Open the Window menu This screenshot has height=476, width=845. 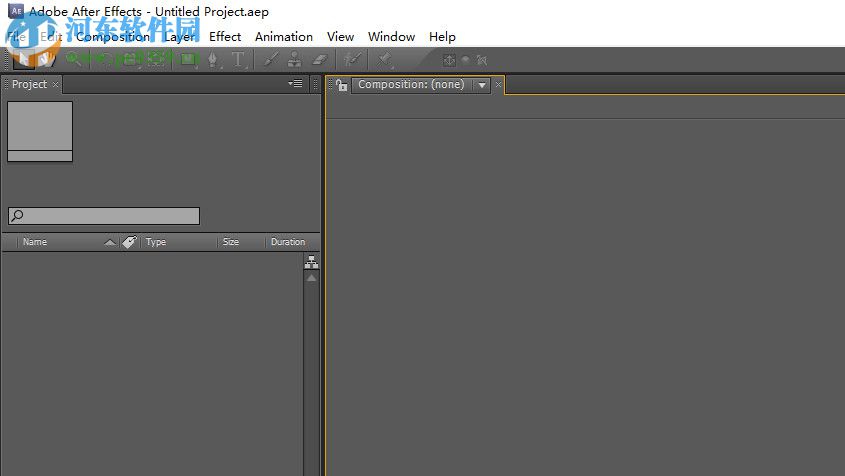[391, 37]
